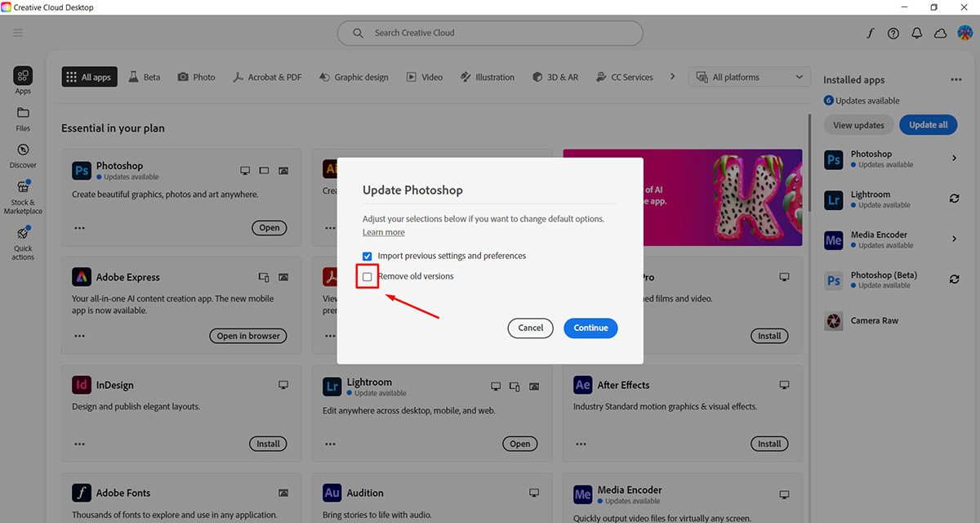This screenshot has width=980, height=523.
Task: Click Install on the InDesign card
Action: (268, 444)
